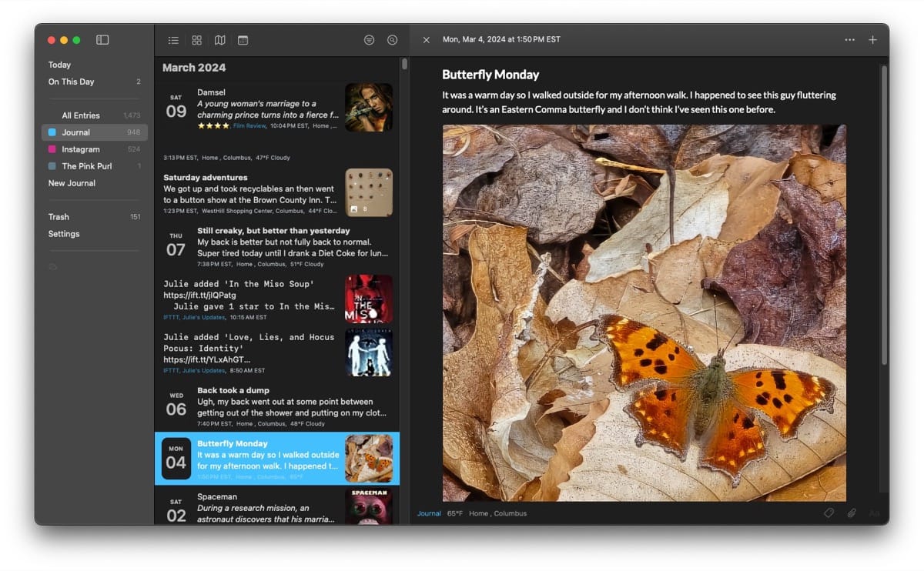
Task: Open search for journal entries
Action: pyautogui.click(x=392, y=39)
